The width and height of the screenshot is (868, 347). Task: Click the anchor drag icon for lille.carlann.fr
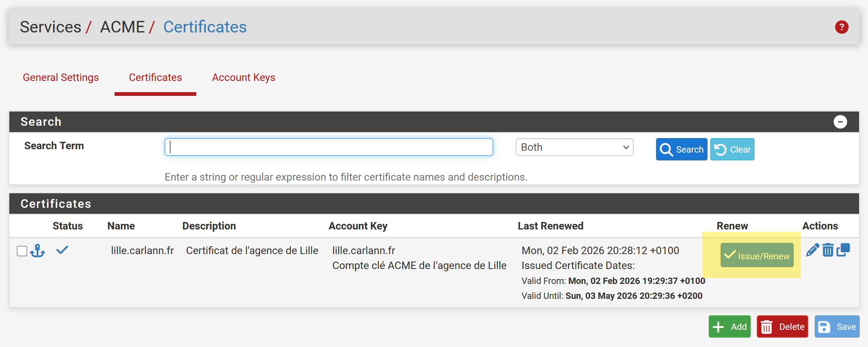click(x=38, y=251)
